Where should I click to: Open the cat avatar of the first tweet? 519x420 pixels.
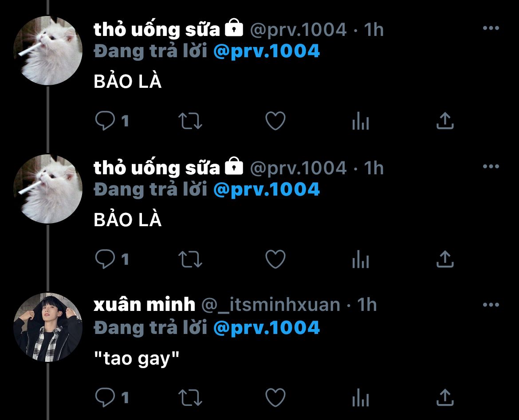click(48, 50)
